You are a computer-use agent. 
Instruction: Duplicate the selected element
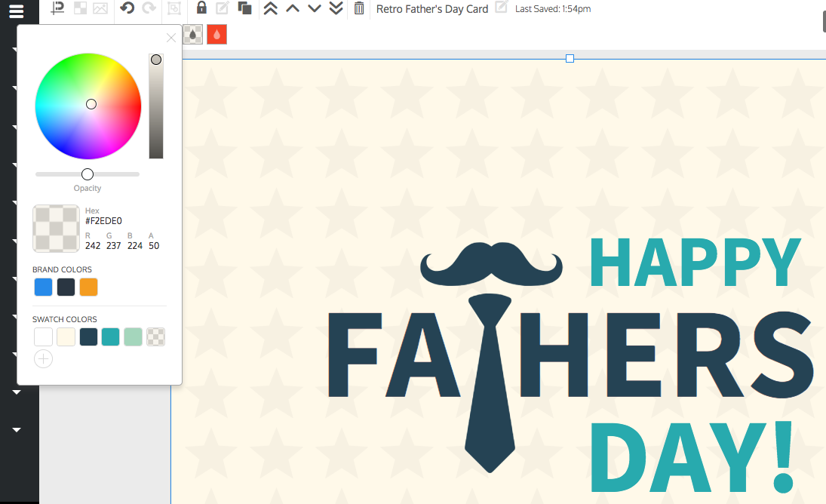(244, 8)
